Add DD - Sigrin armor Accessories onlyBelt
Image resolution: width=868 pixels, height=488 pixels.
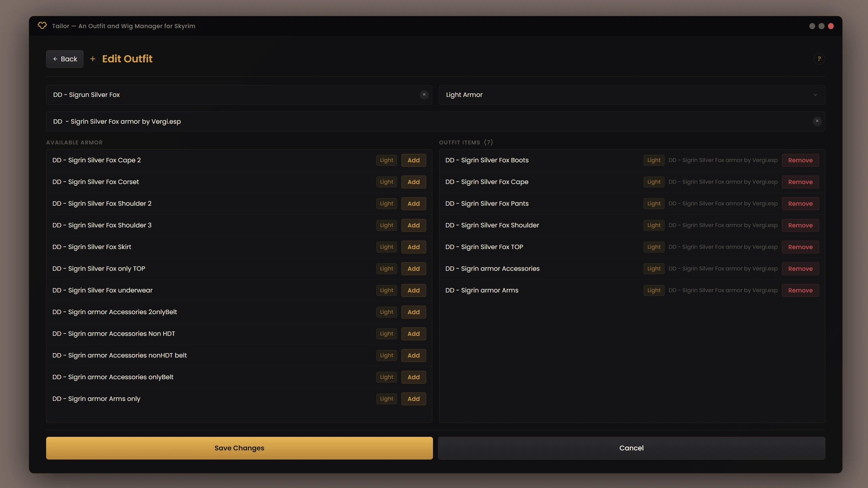pos(413,377)
